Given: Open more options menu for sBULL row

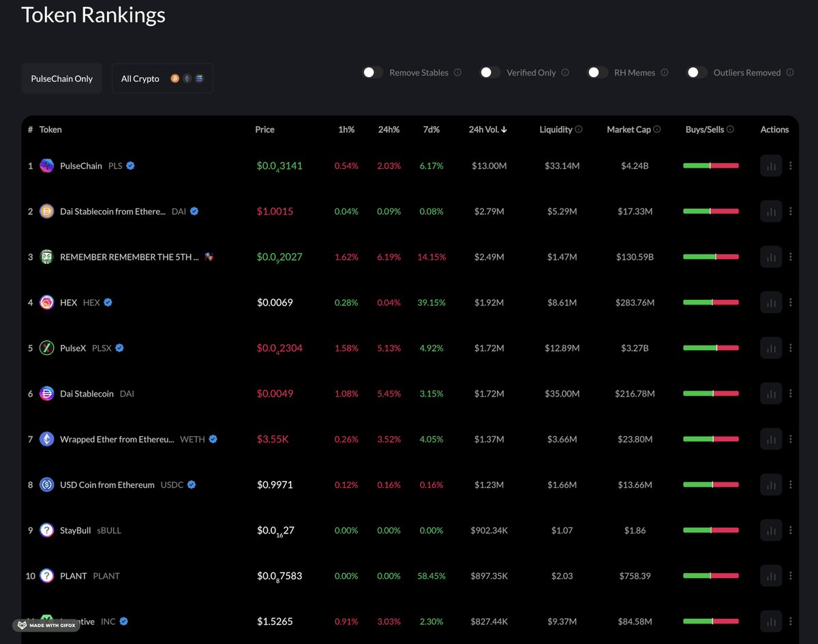Looking at the screenshot, I should point(791,530).
